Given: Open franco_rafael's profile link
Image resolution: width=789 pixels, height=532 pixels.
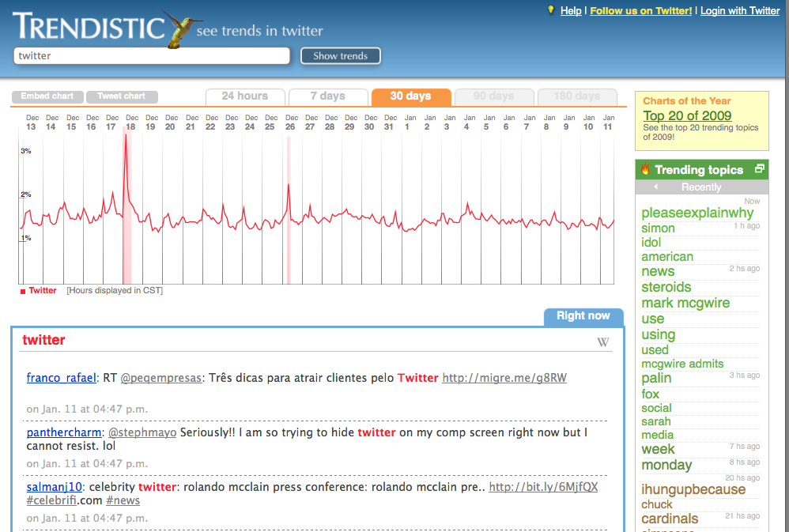Looking at the screenshot, I should click(60, 378).
